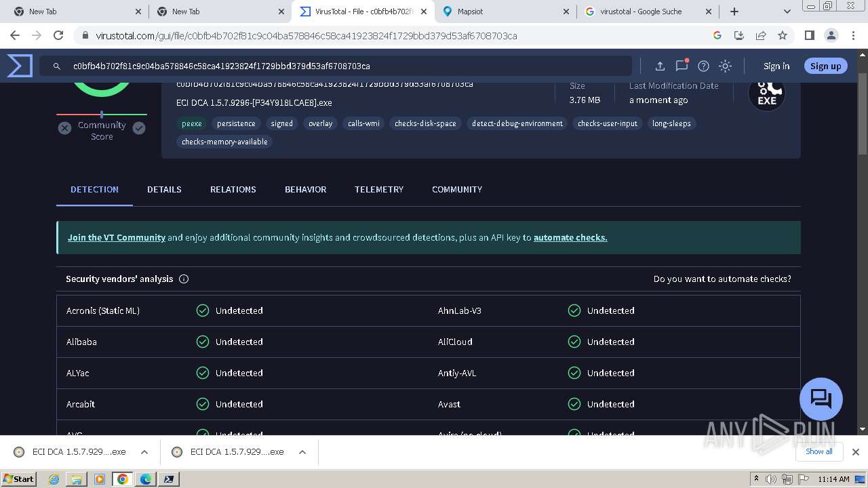The image size is (868, 488).
Task: Click the Sign up button
Action: [825, 66]
